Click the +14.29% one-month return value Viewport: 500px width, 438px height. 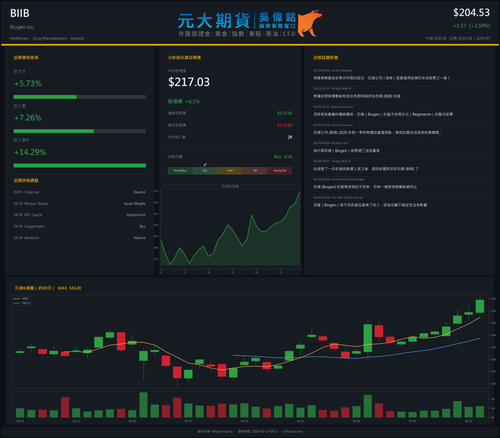[x=30, y=152]
